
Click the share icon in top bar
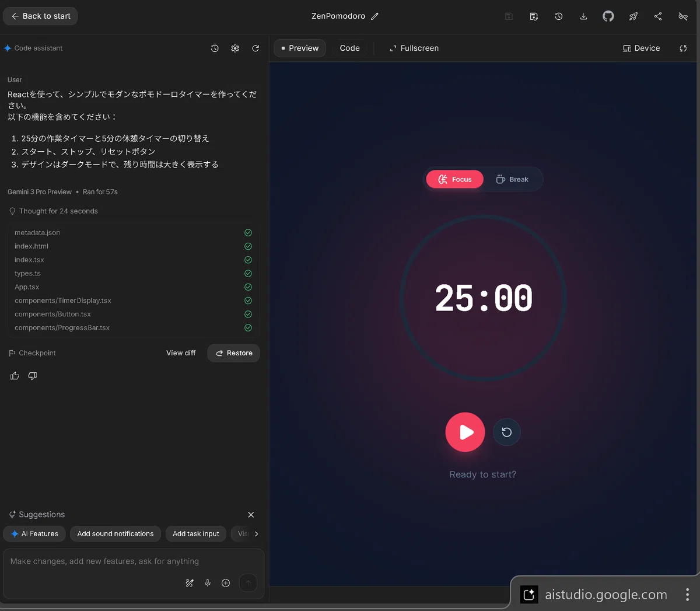point(658,16)
